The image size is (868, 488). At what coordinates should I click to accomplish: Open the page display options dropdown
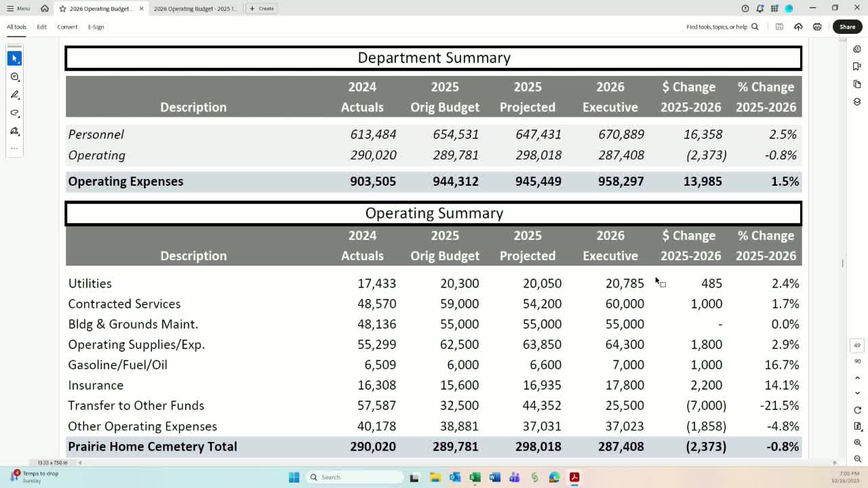pyautogui.click(x=857, y=426)
